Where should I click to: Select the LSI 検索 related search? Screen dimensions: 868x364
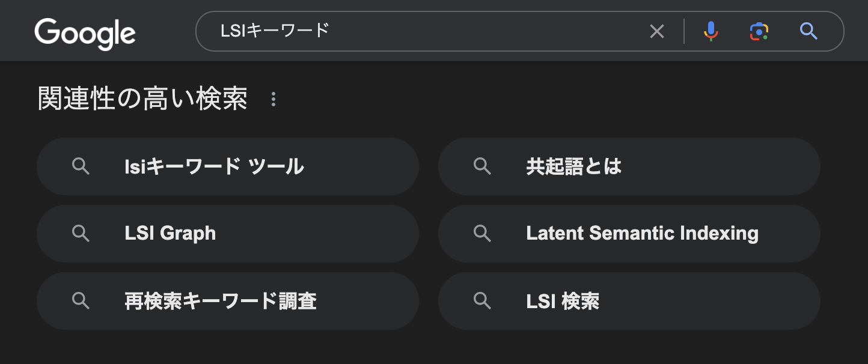coord(563,301)
